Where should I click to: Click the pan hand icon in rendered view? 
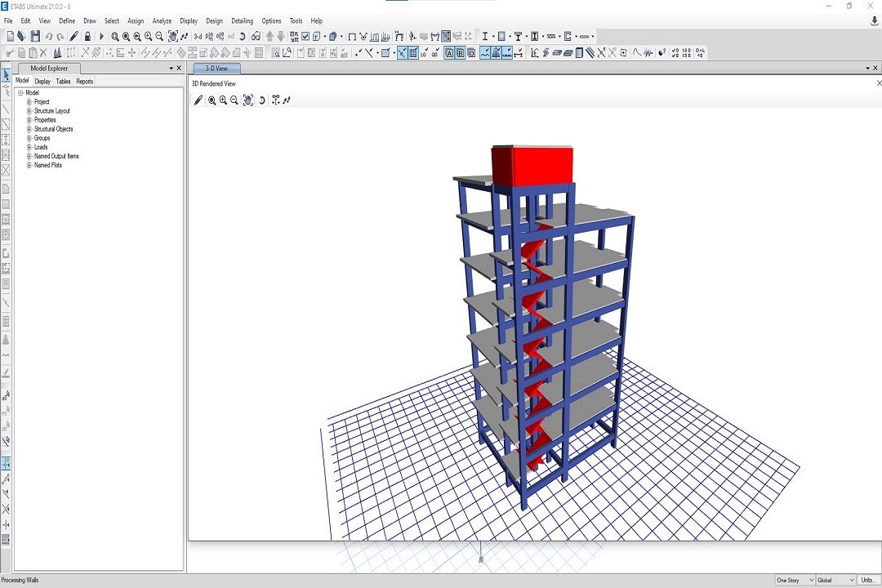pos(248,100)
